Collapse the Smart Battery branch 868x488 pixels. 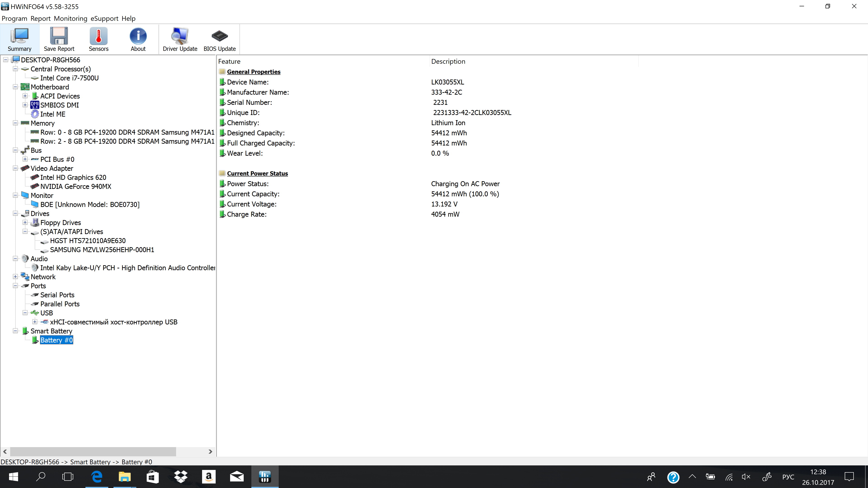[15, 331]
